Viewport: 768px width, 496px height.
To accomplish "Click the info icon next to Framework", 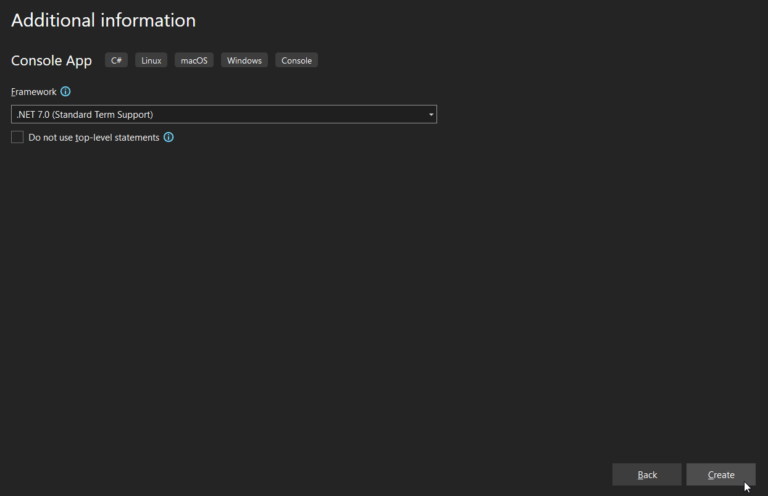I will [x=66, y=91].
